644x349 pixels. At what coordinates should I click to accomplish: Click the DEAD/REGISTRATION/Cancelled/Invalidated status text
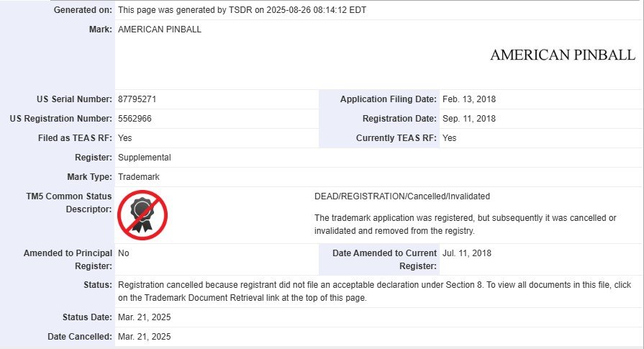tap(402, 196)
